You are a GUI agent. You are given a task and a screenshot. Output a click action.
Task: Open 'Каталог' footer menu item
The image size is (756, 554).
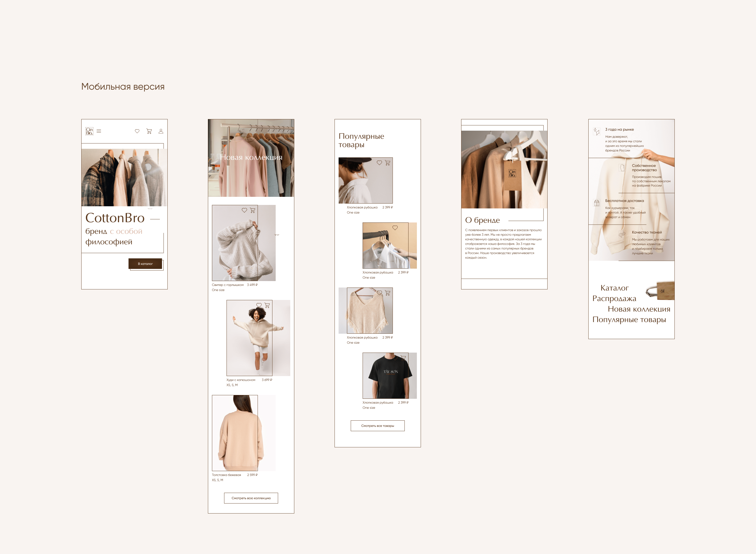pos(615,288)
